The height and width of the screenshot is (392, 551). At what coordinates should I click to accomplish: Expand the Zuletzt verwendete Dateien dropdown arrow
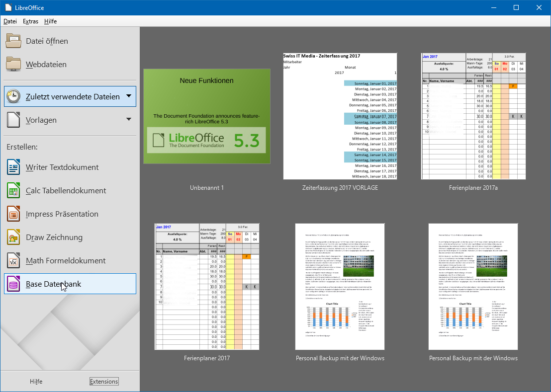click(x=129, y=96)
